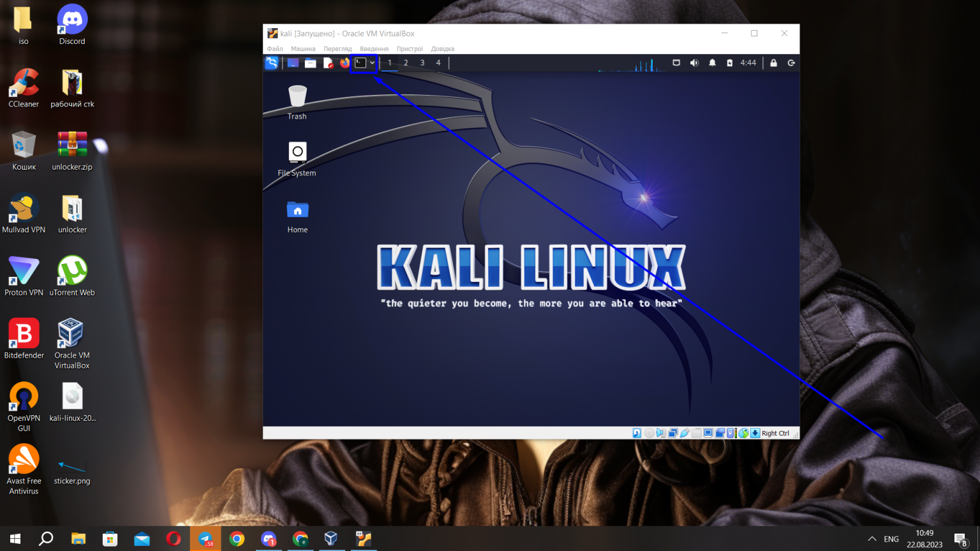
Task: Click the hard disk icon in VirtualBox status bar
Action: pos(637,432)
